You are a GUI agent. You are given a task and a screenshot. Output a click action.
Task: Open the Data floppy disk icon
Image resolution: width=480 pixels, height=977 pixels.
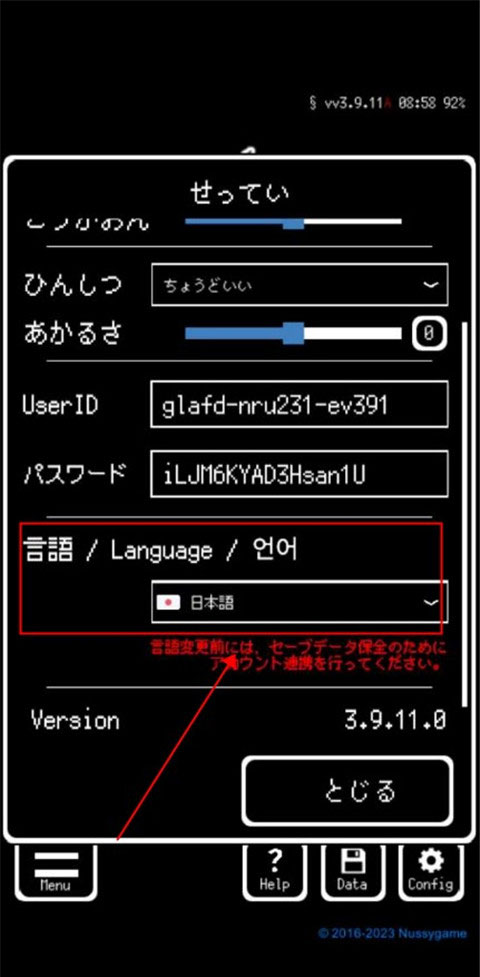click(x=352, y=870)
